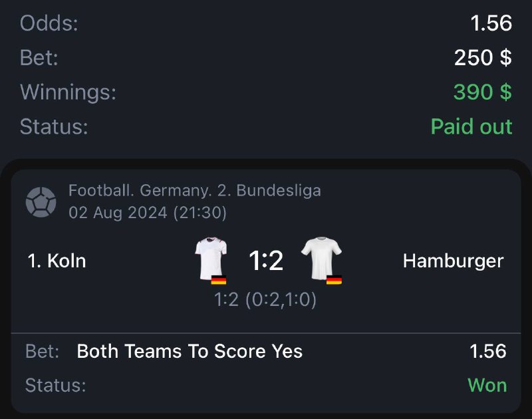
Task: Select the 250 $ bet amount
Action: 483,58
